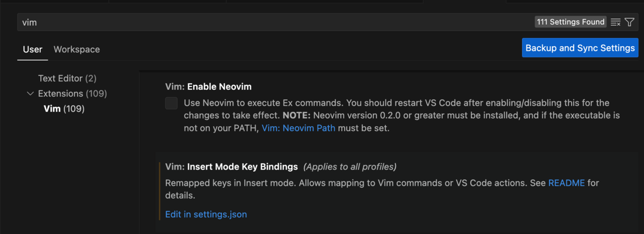Collapse the Extensions chevron arrow
644x234 pixels.
[x=30, y=93]
